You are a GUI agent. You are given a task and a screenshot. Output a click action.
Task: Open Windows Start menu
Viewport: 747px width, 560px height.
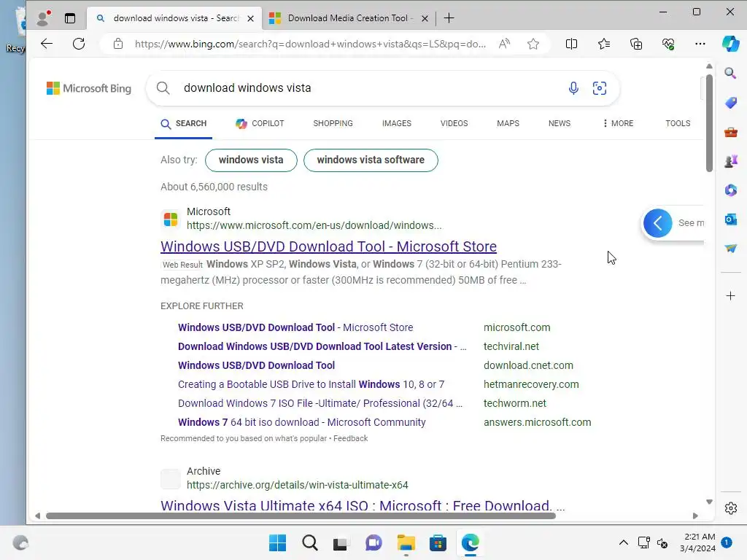click(x=277, y=542)
